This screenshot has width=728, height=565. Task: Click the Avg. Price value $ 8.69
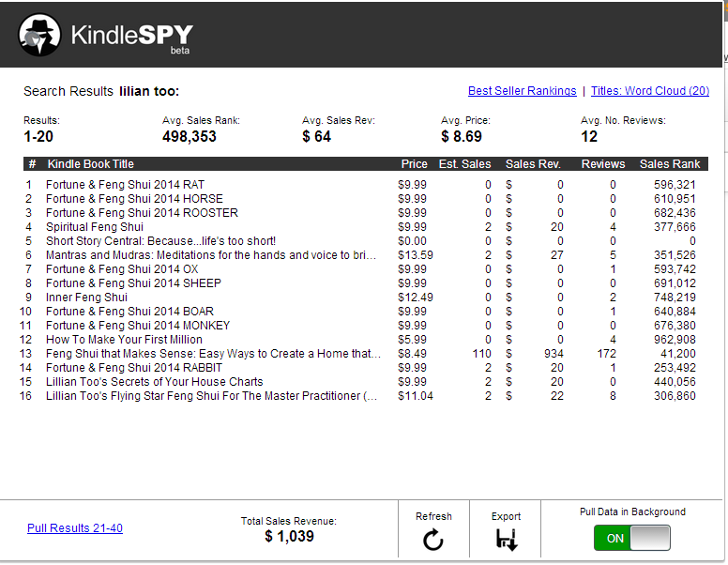(462, 137)
